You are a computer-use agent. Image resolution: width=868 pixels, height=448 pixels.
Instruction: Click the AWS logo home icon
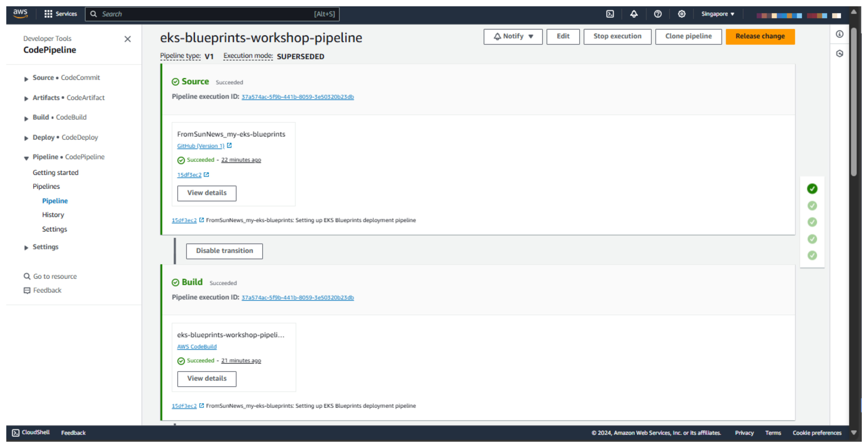20,14
